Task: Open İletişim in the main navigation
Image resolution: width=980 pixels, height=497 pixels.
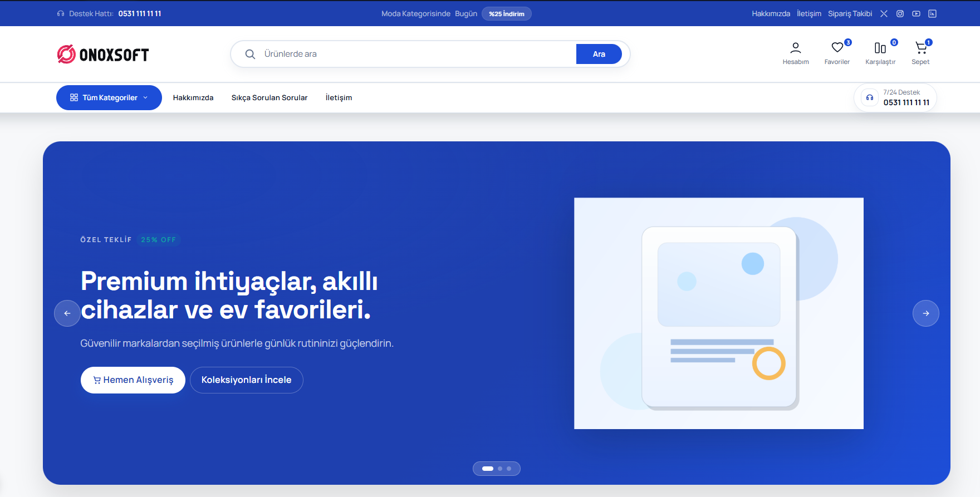Action: tap(339, 98)
